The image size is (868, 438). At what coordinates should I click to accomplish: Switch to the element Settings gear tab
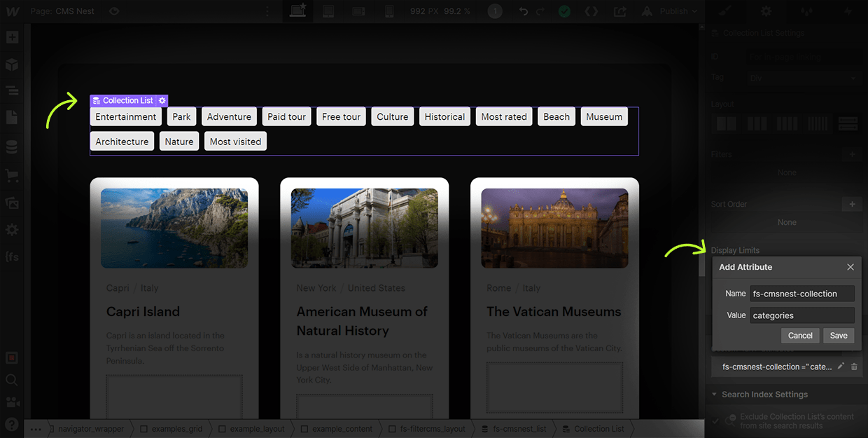coord(766,11)
